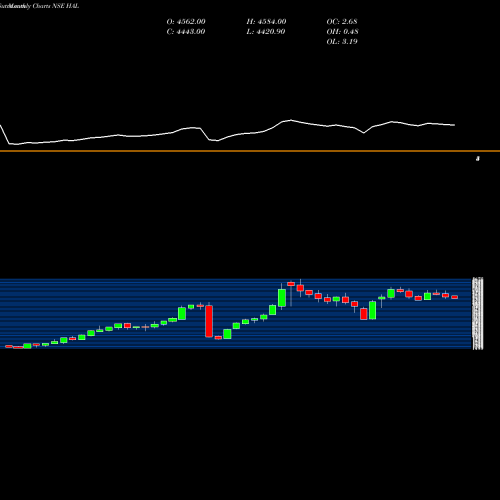Click the price axis scale beside candlesticks
This screenshot has height=500, width=500.
478,313
